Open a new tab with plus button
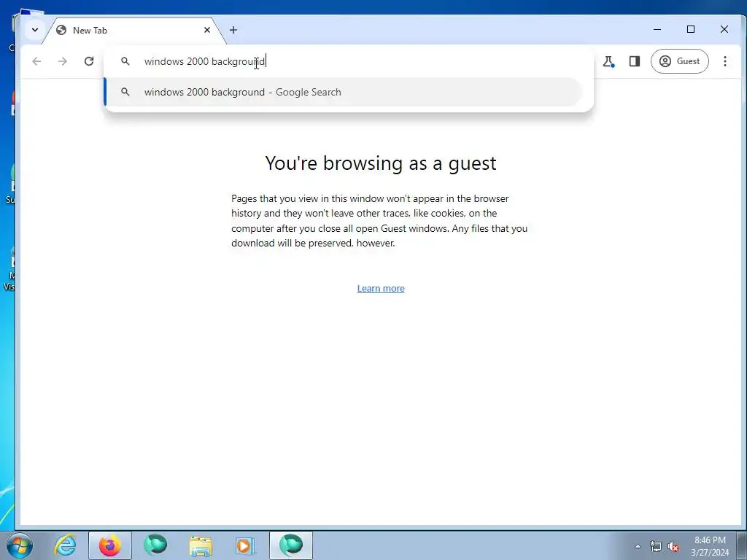This screenshot has width=747, height=560. (x=233, y=30)
